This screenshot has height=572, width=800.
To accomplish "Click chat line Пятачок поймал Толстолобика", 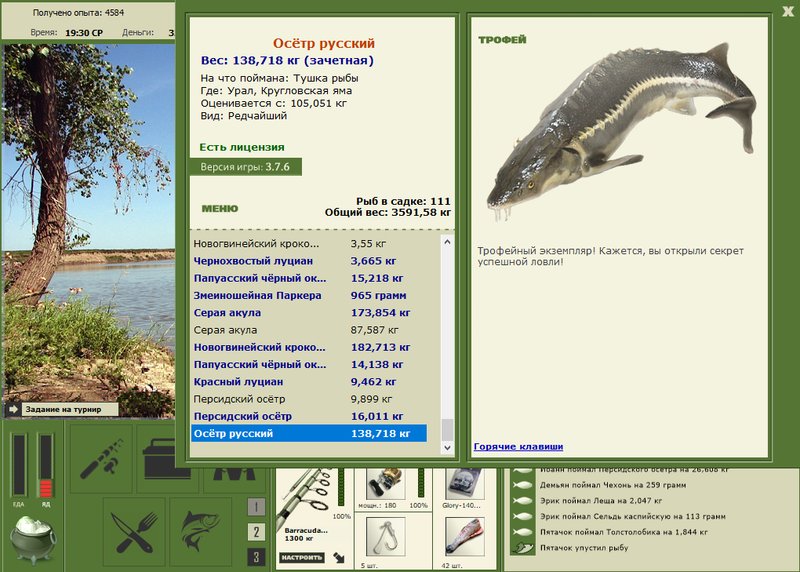I will (623, 532).
